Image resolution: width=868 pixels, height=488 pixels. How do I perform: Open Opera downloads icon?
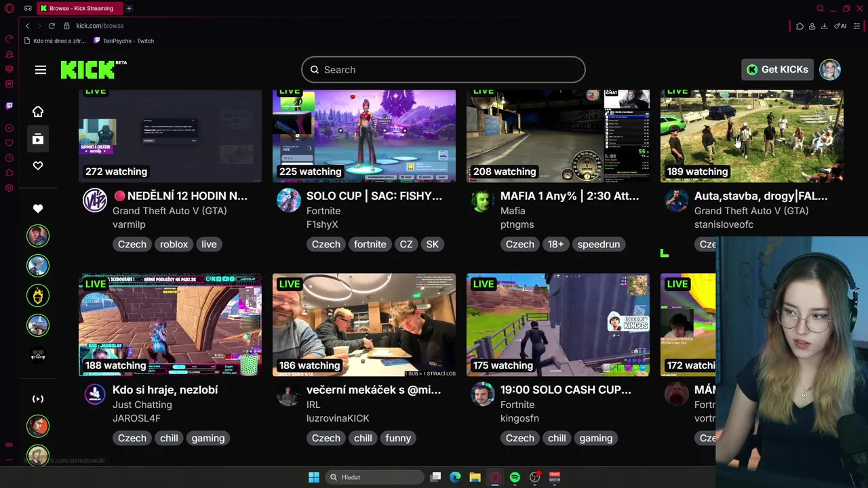click(824, 26)
